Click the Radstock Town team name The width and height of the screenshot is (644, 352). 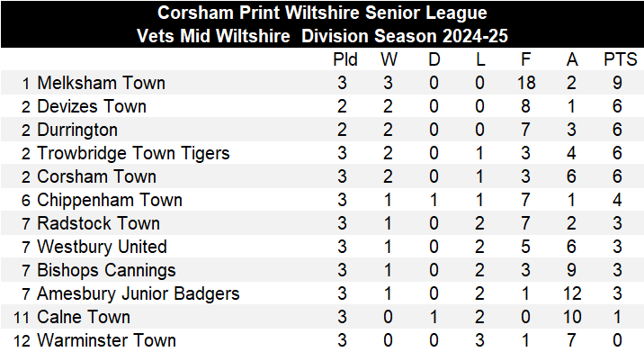[x=98, y=223]
